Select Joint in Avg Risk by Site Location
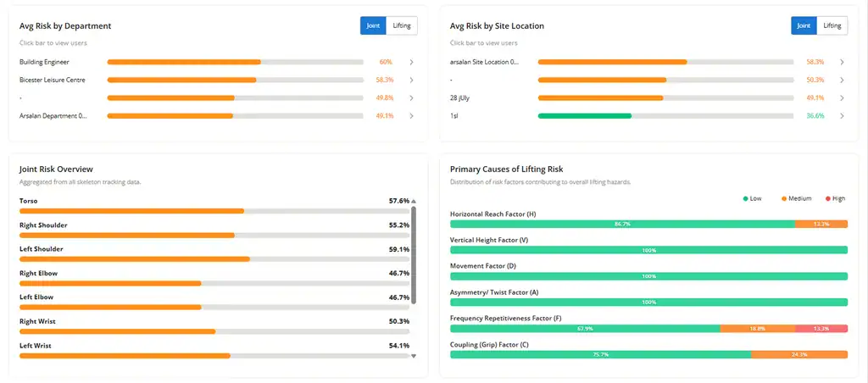Viewport: 868px width, 383px height. [x=804, y=25]
